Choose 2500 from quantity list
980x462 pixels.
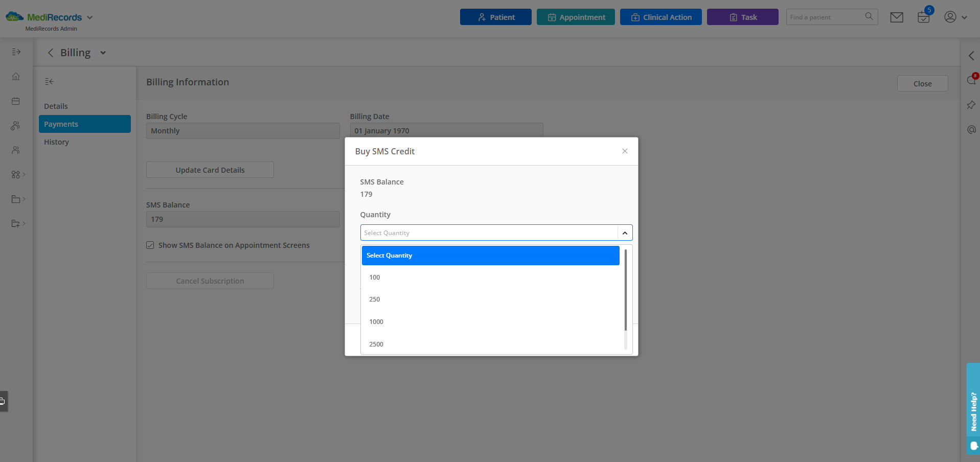[490, 344]
